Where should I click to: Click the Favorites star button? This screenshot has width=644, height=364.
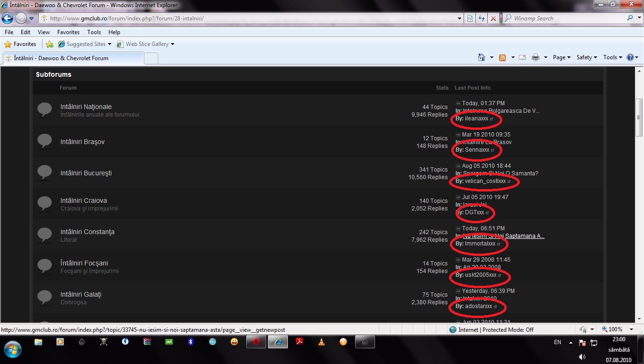tap(20, 44)
